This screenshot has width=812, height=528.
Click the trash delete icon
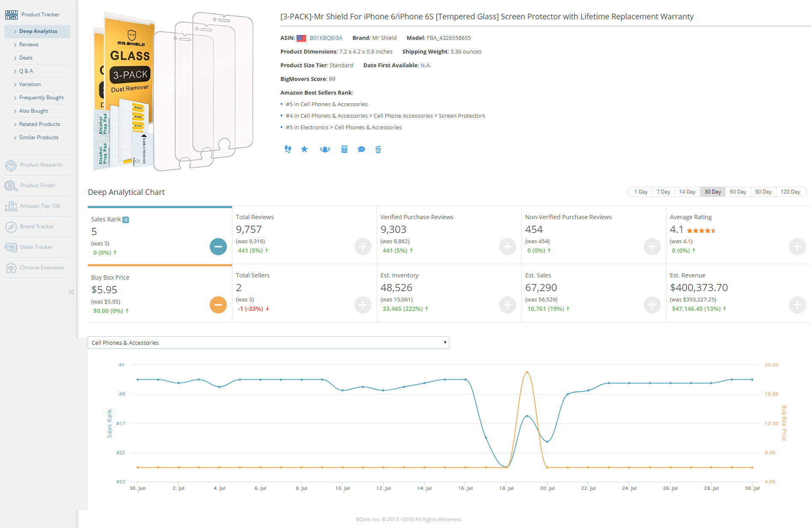(x=378, y=149)
